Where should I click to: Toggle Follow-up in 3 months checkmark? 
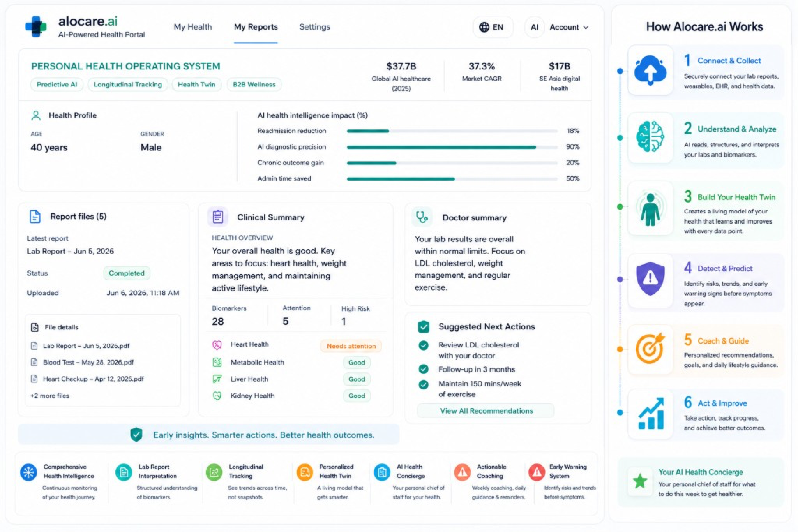(x=424, y=369)
